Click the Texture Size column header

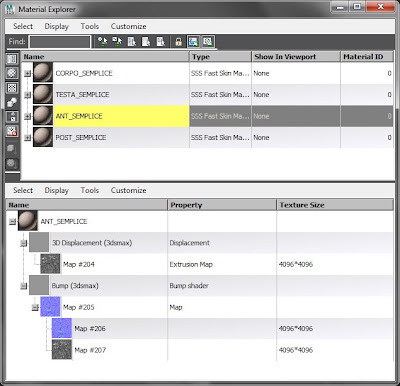(335, 205)
